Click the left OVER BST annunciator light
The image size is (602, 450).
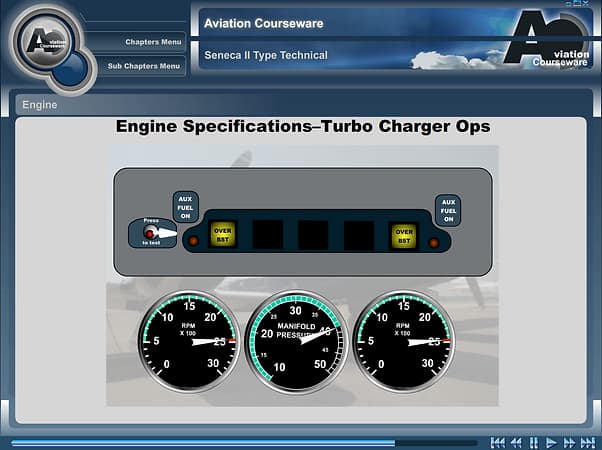coord(223,235)
